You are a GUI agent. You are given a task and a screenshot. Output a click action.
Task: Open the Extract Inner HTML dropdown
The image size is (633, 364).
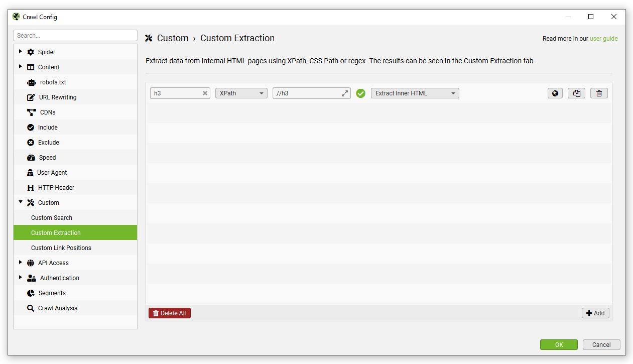pos(415,93)
